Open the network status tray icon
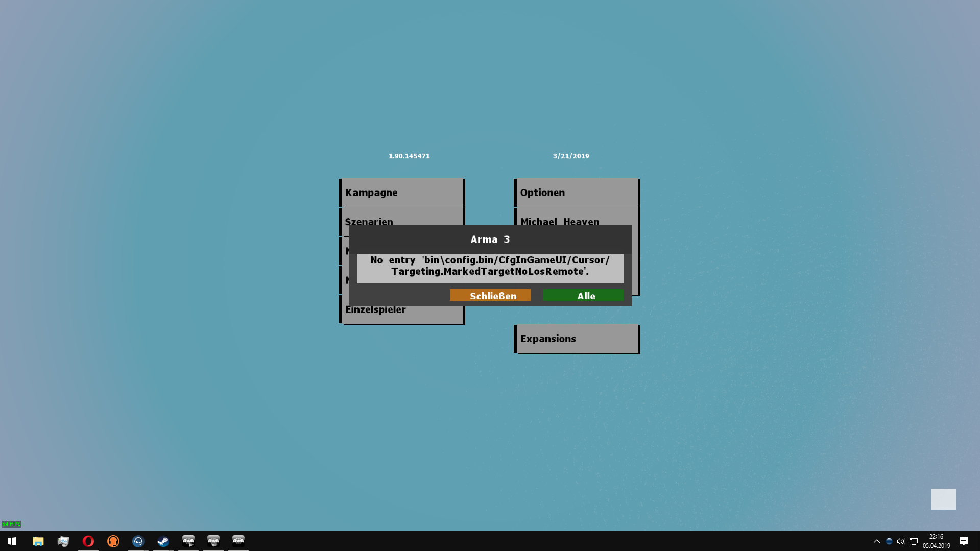 [914, 541]
